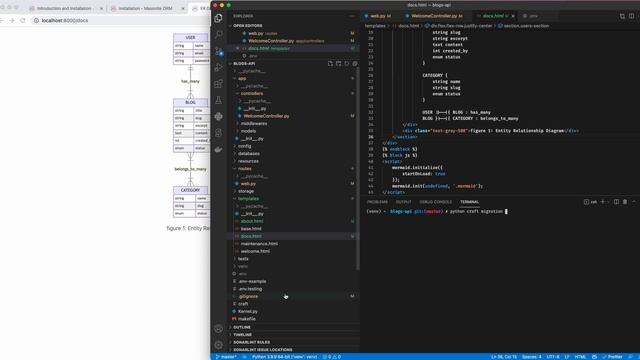Open .env-example in the file tree
Viewport: 640px width, 360px height.
pyautogui.click(x=252, y=281)
